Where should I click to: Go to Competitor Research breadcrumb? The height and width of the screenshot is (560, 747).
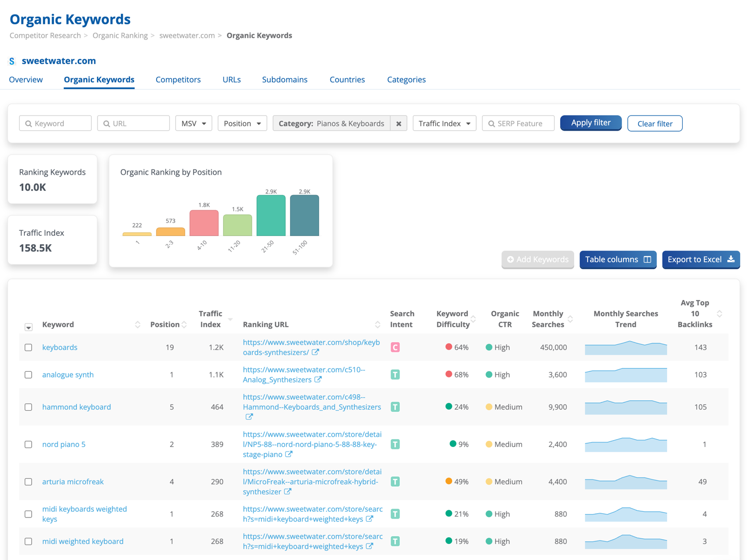tap(45, 35)
